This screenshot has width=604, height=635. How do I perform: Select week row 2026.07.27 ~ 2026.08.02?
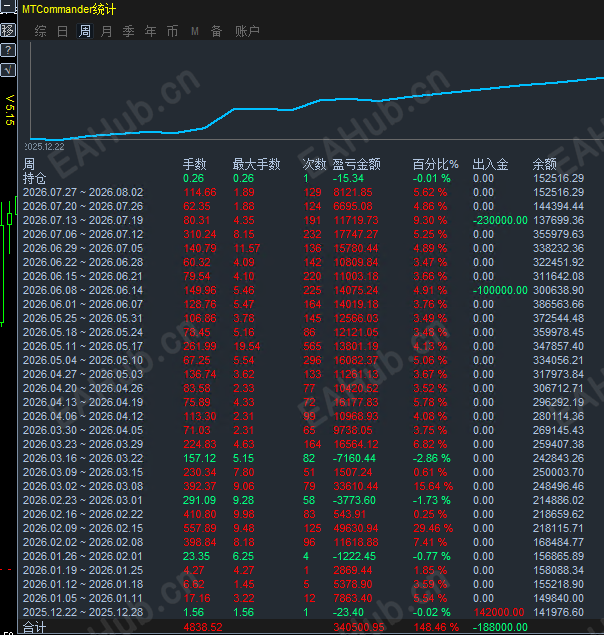coord(304,192)
